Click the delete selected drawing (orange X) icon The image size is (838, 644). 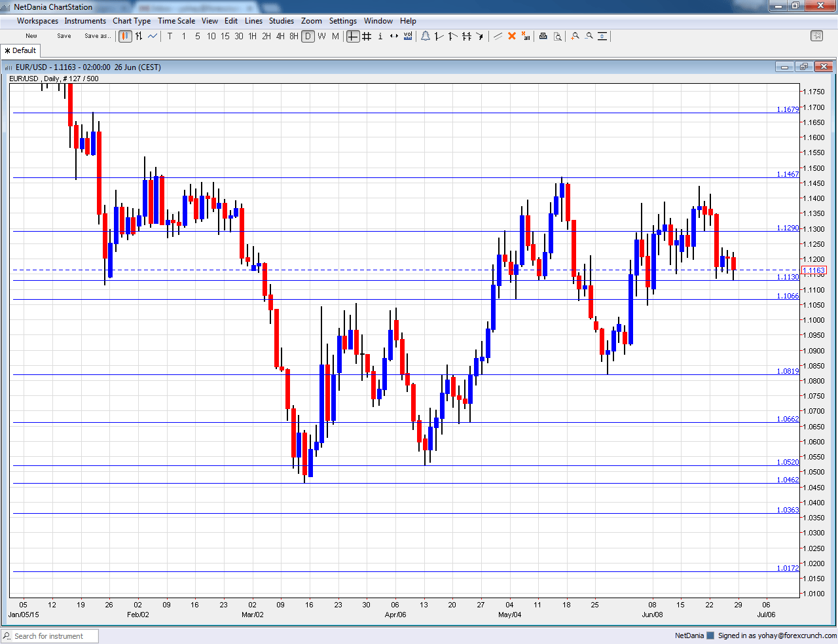(512, 36)
